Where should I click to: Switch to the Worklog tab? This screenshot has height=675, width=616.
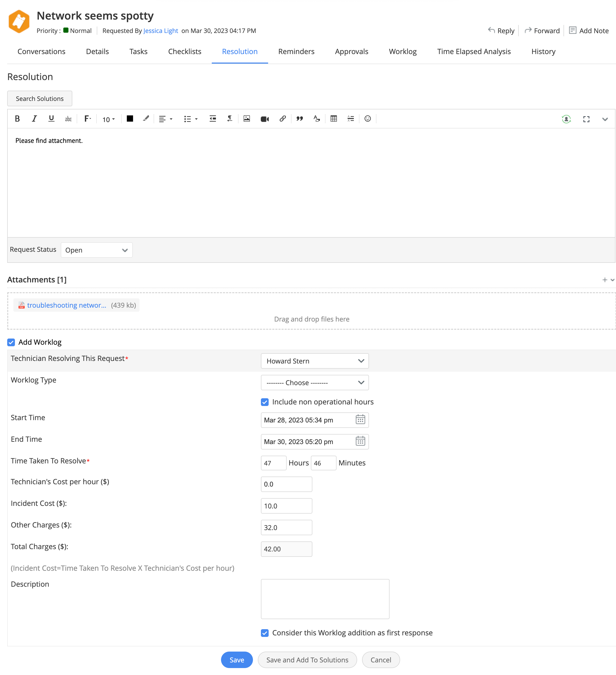402,51
